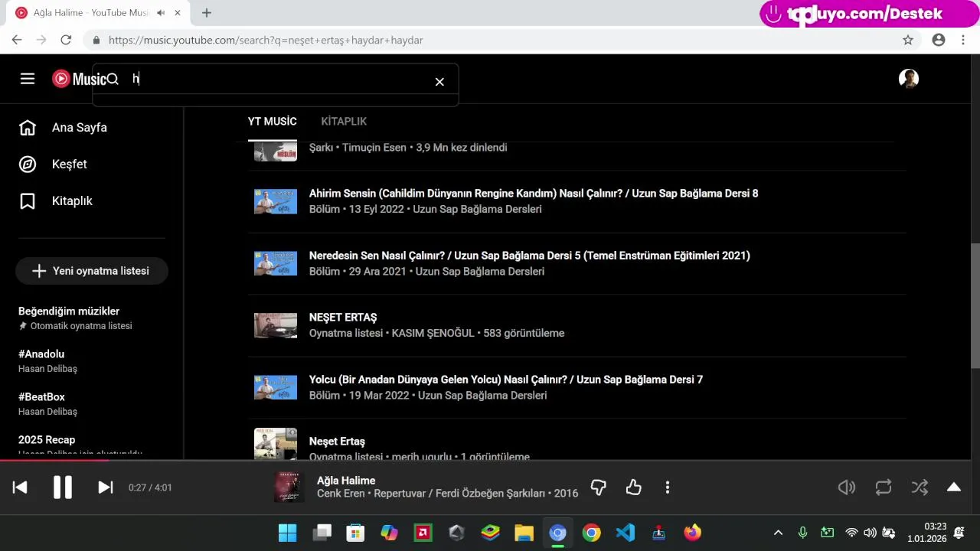Reload the browser page
This screenshot has width=980, height=551.
click(x=66, y=40)
